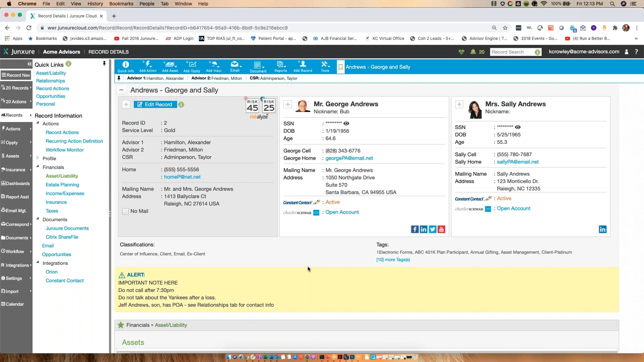Reveal Sally's SSN with eye icon

(x=518, y=127)
